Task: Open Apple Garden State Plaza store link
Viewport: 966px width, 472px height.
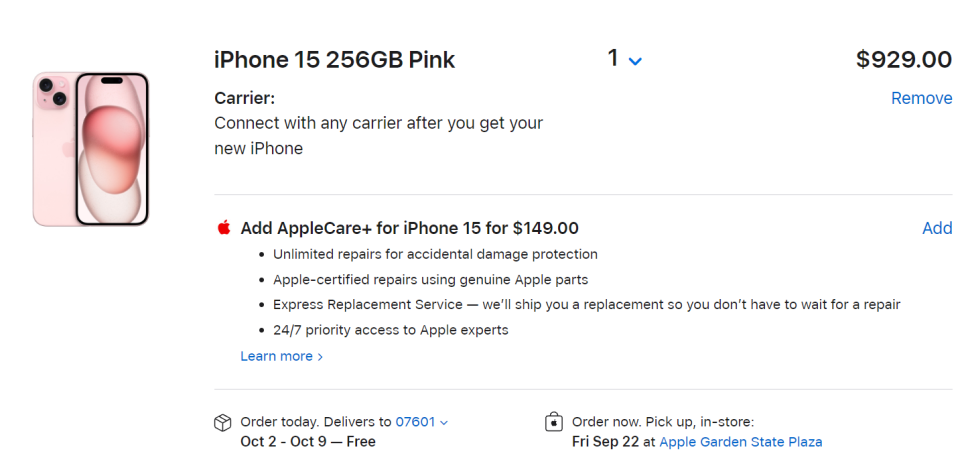Action: click(x=741, y=442)
